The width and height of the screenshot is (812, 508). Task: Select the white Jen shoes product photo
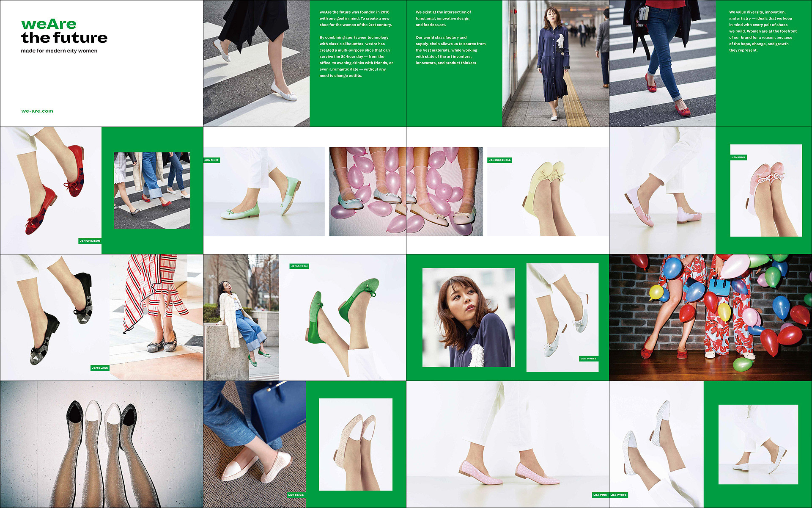[x=562, y=317]
